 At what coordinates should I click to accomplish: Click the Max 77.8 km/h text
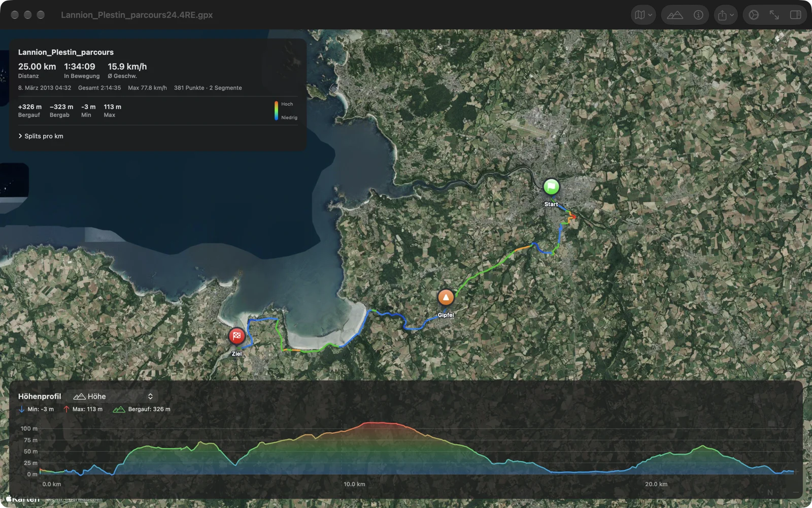click(147, 88)
